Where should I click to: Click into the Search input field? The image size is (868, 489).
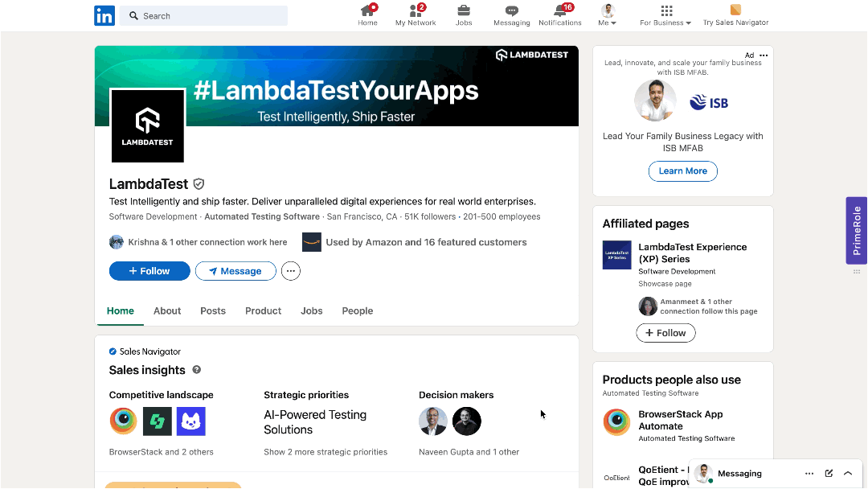click(209, 16)
